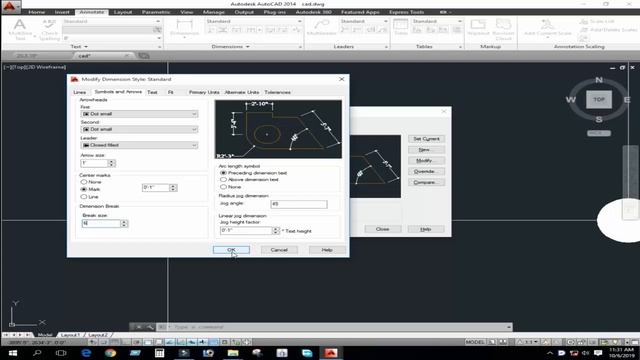640x360 pixels.
Task: Open the Home ribbon tab
Action: [37, 12]
